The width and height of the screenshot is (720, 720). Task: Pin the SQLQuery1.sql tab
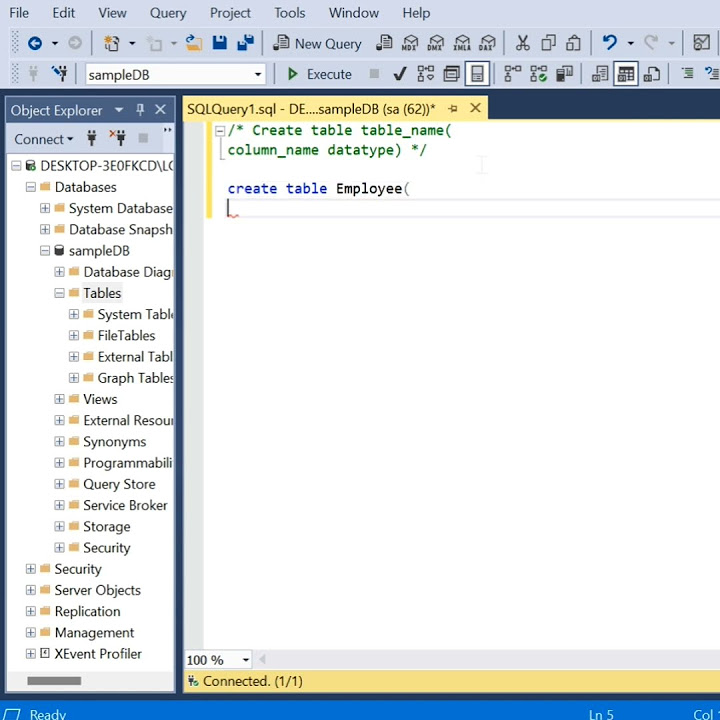pos(453,109)
